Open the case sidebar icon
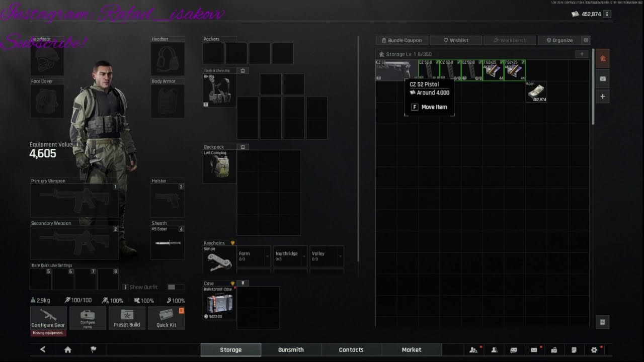The height and width of the screenshot is (362, 644). pos(603,78)
